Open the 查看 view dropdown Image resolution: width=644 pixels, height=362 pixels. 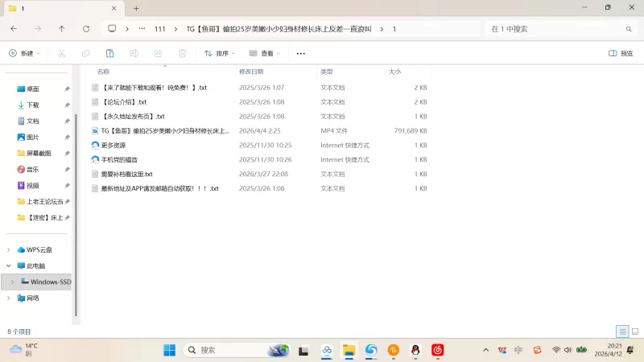[x=264, y=53]
